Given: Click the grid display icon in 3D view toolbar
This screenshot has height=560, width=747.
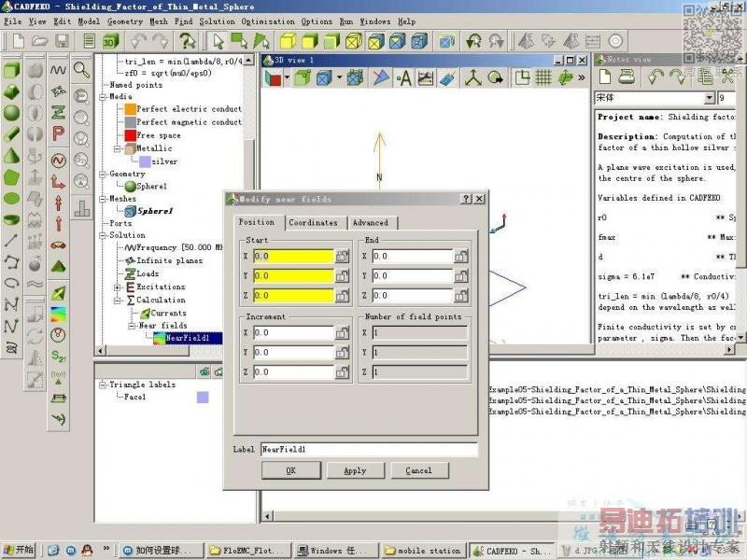Looking at the screenshot, I should 543,77.
